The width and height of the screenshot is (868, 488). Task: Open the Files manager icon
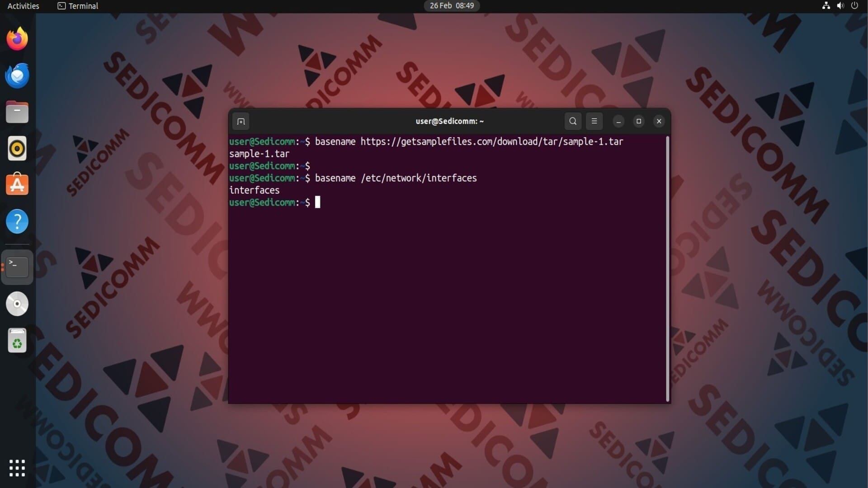[x=17, y=112]
